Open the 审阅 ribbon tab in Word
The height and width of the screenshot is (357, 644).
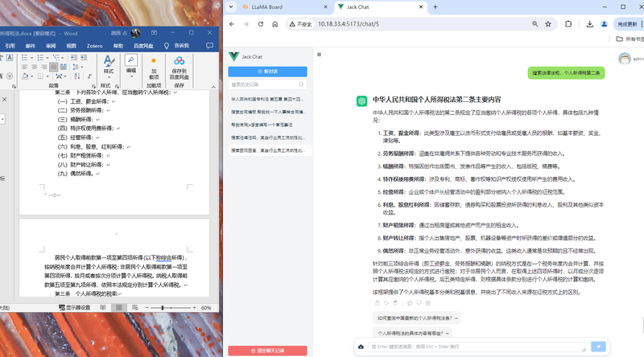pyautogui.click(x=51, y=46)
